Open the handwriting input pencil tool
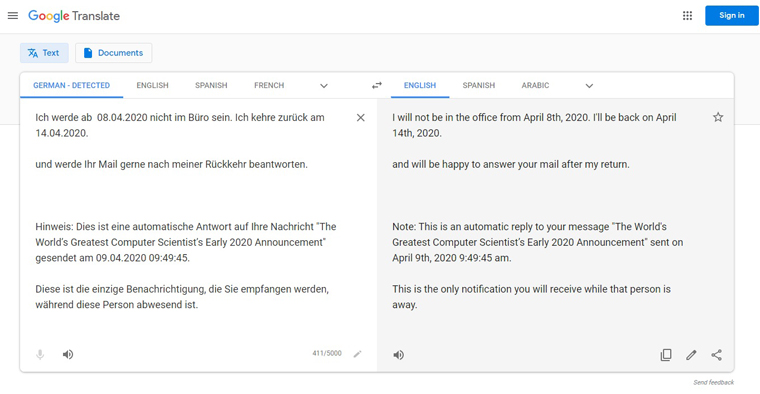This screenshot has height=394, width=760. click(358, 354)
